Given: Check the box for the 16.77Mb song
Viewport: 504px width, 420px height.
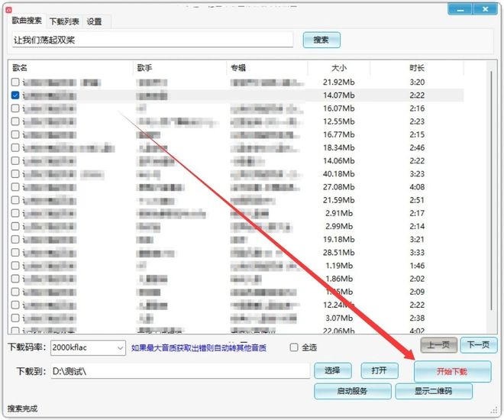Looking at the screenshot, I should (x=15, y=134).
